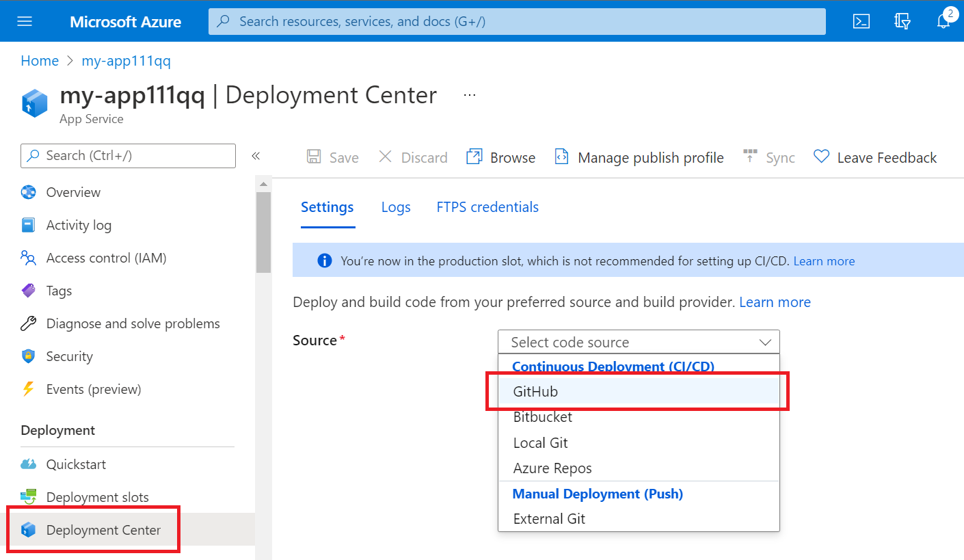Image resolution: width=964 pixels, height=560 pixels.
Task: Click the Activity log icon
Action: tap(28, 225)
